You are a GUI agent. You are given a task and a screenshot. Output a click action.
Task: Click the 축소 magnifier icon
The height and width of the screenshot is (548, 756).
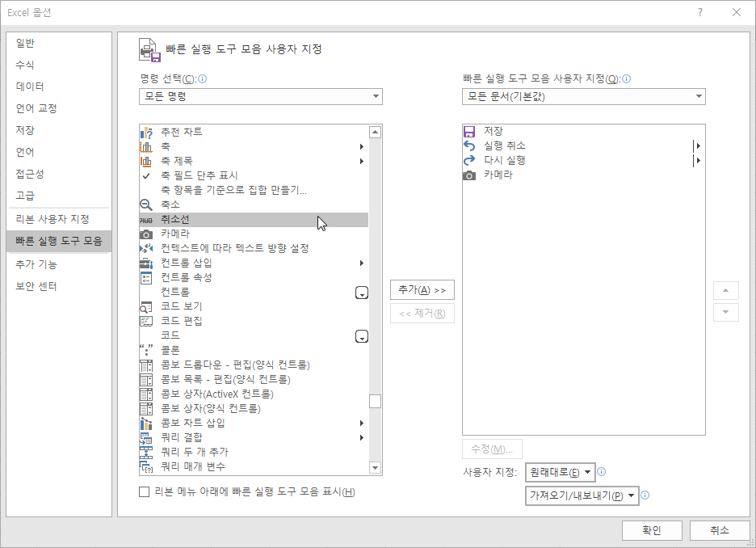click(x=146, y=205)
